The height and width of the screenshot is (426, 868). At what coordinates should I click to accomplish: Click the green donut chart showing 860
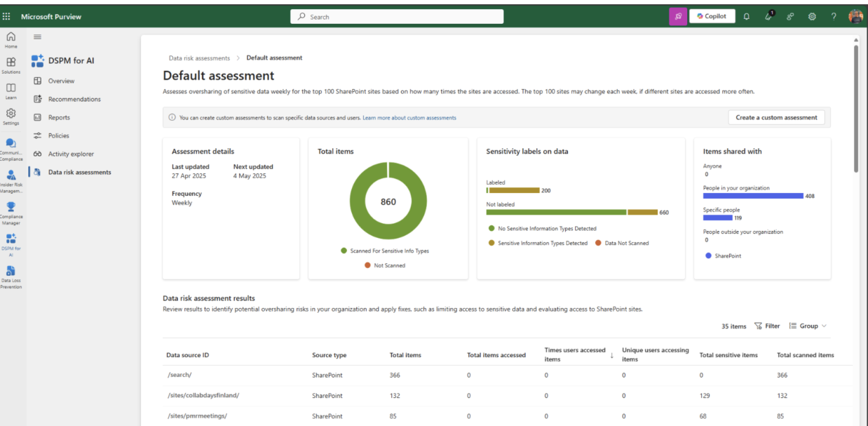[x=388, y=201]
